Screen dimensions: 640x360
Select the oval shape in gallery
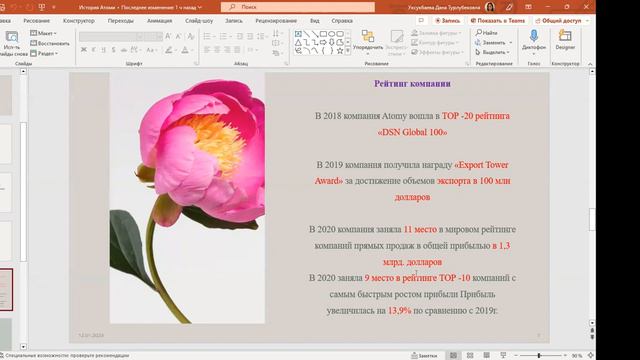tap(331, 34)
